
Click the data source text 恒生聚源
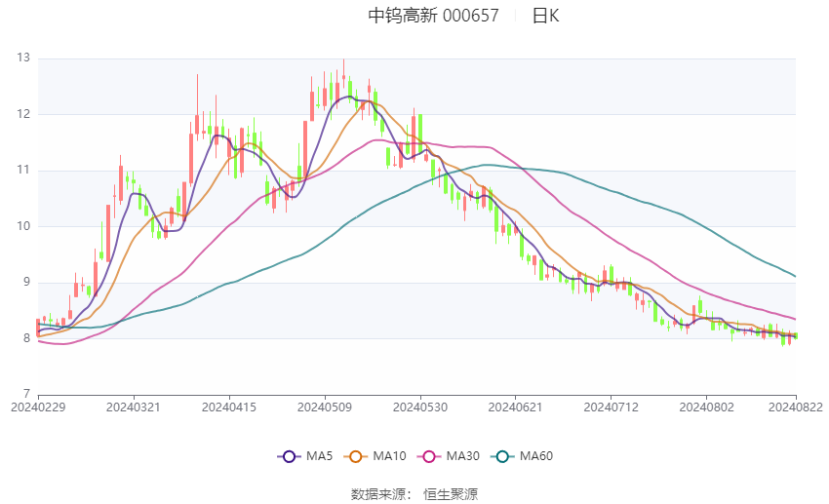[451, 494]
